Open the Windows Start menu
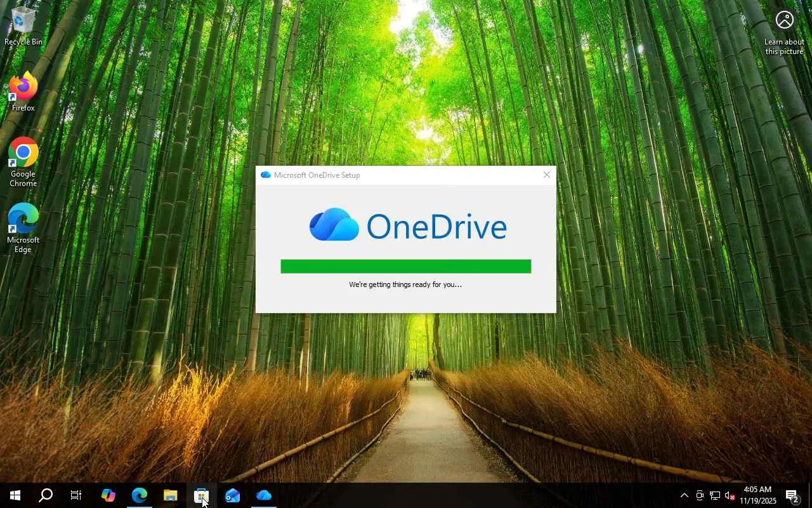The height and width of the screenshot is (508, 812). (15, 495)
